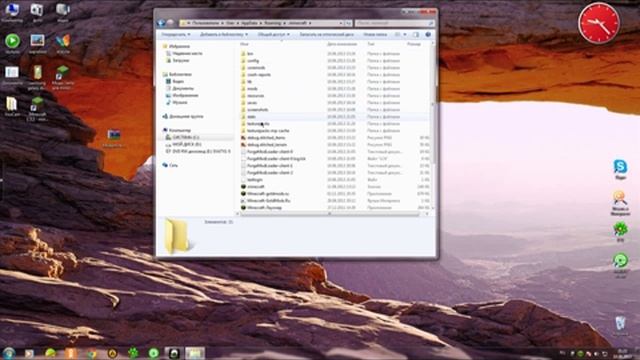This screenshot has height=360, width=640.
Task: Click the Новая папка button
Action: click(x=375, y=35)
